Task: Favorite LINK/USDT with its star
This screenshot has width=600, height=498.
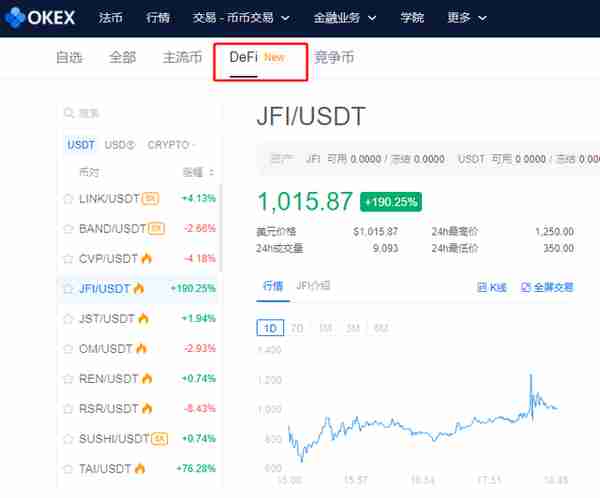Action: [68, 199]
